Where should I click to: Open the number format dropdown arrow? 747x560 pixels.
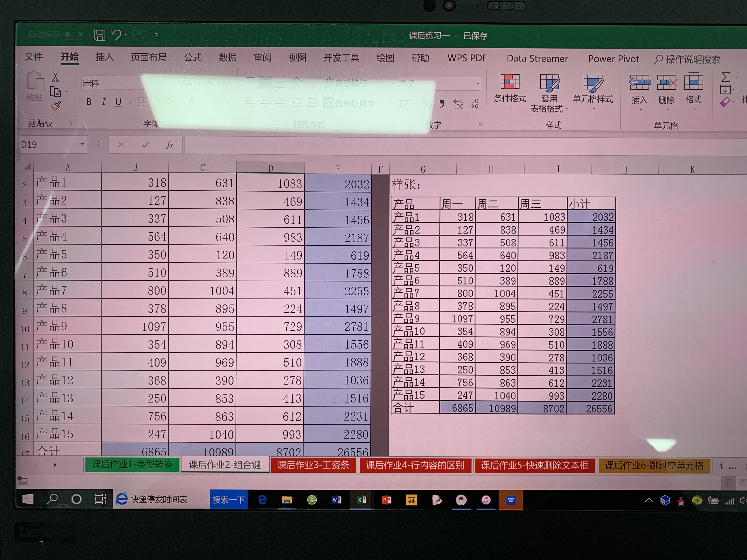coord(478,83)
